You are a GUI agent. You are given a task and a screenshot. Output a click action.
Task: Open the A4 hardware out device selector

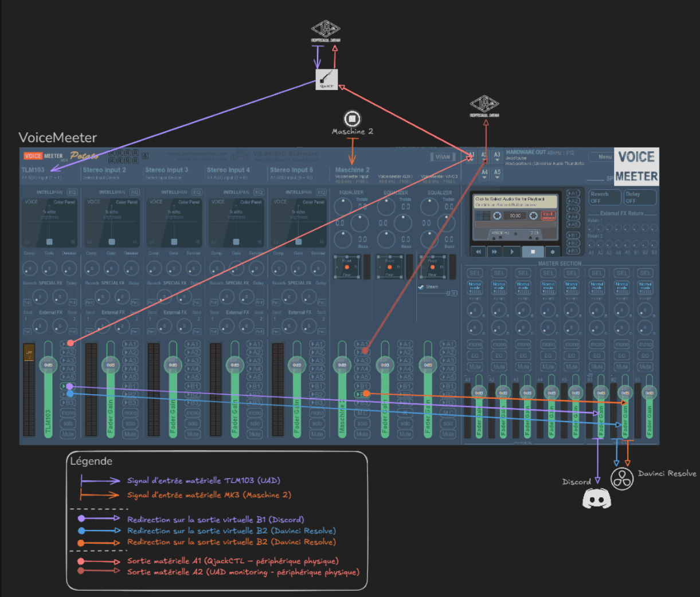484,174
